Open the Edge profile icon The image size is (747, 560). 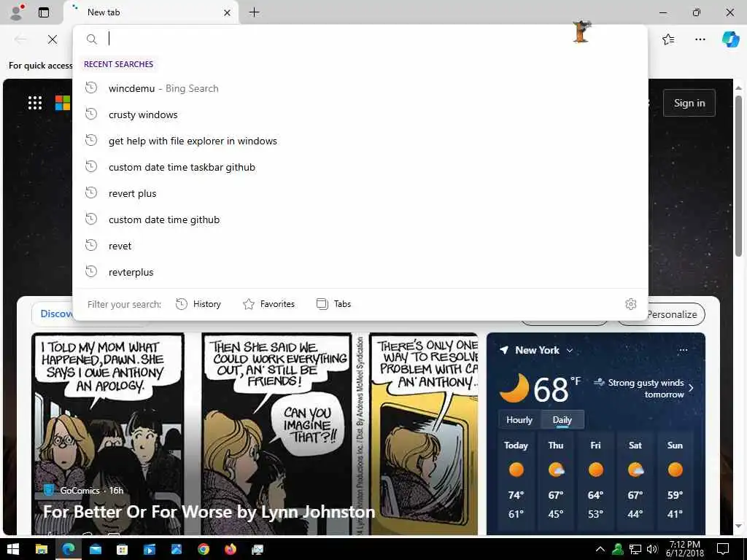[17, 12]
